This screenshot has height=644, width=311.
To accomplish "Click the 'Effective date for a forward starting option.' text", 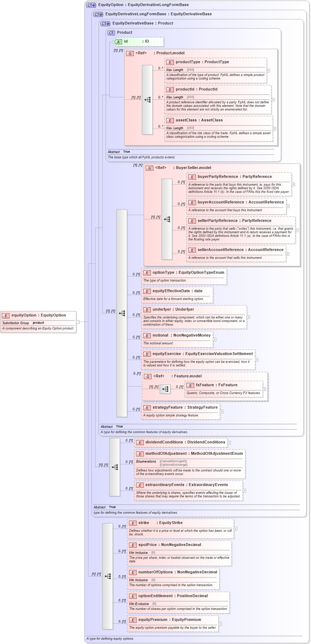I will [x=174, y=299].
